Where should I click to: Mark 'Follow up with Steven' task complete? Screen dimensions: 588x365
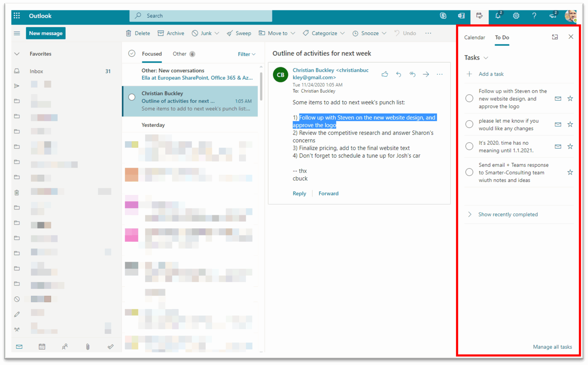coord(469,98)
